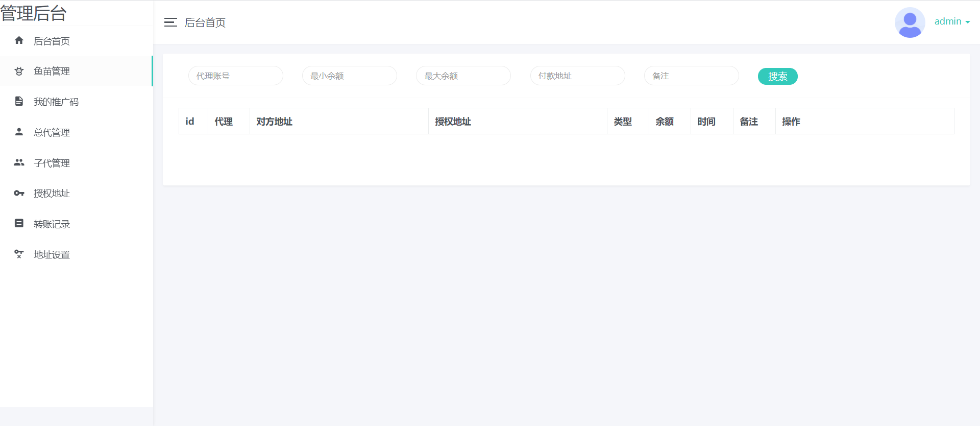Focus the 备注 search field
Screen dimensions: 980x426
(691, 76)
